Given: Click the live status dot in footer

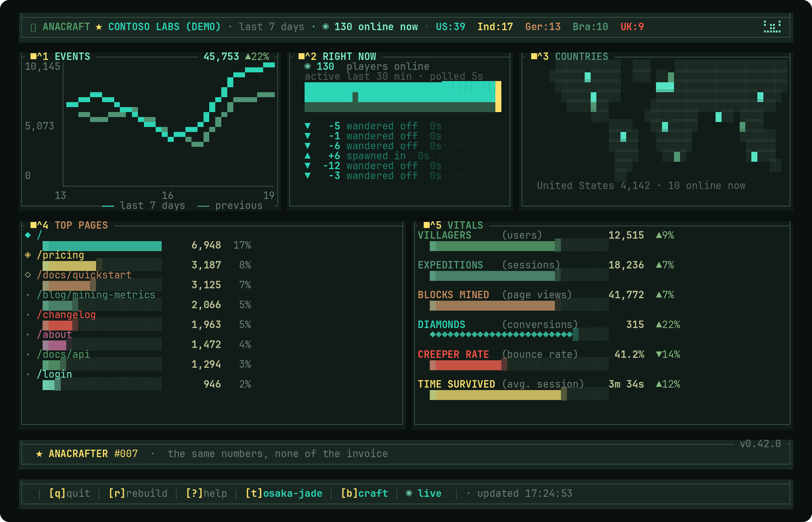Looking at the screenshot, I should (409, 493).
